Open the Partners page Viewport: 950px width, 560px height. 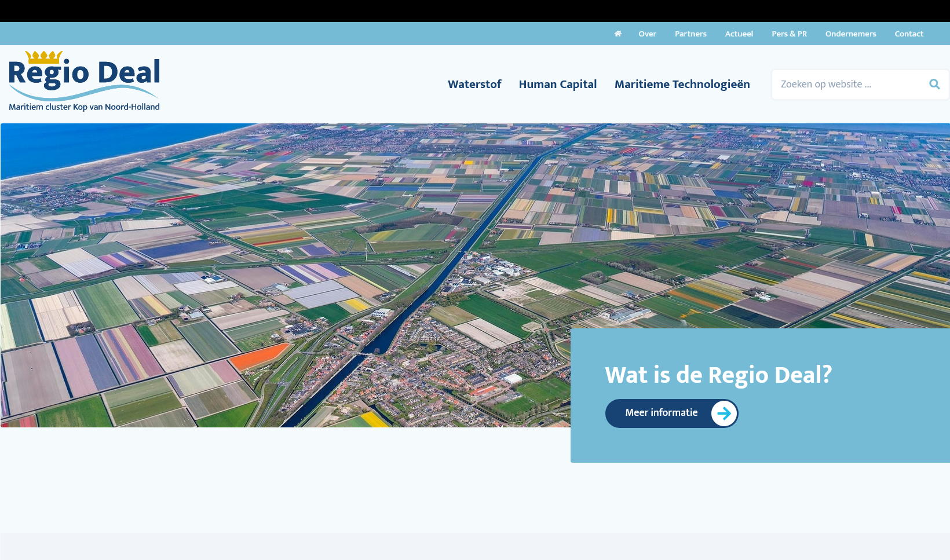click(x=690, y=34)
